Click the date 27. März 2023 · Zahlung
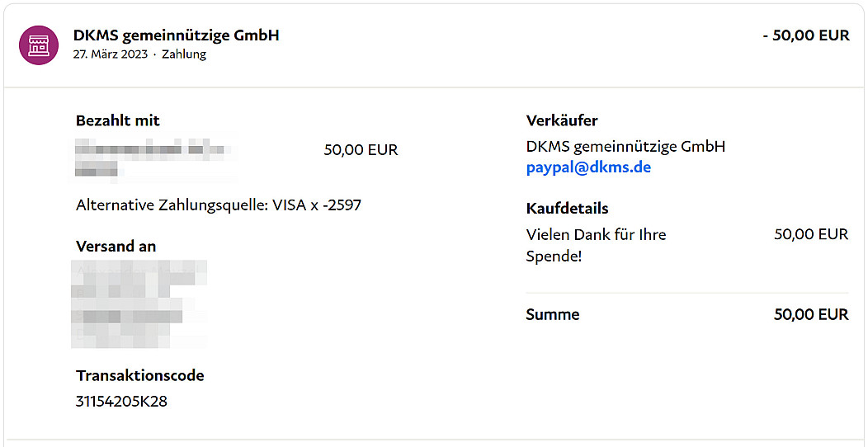Image resolution: width=868 pixels, height=447 pixels. [139, 54]
